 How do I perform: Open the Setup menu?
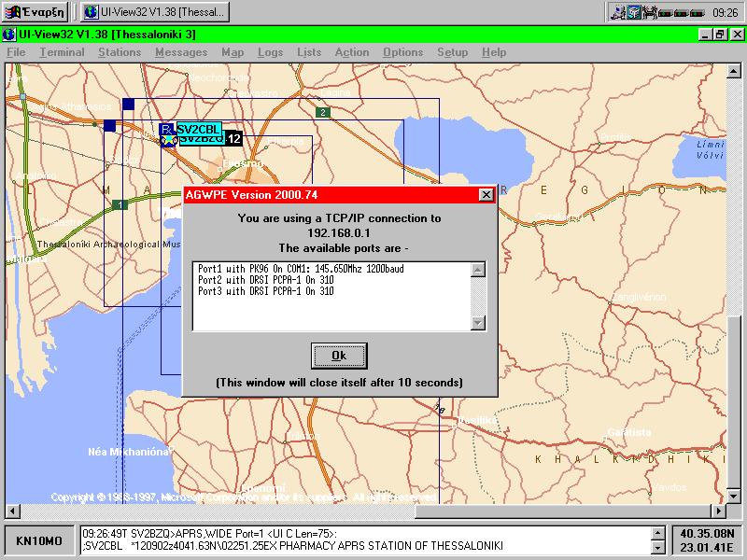[x=452, y=52]
